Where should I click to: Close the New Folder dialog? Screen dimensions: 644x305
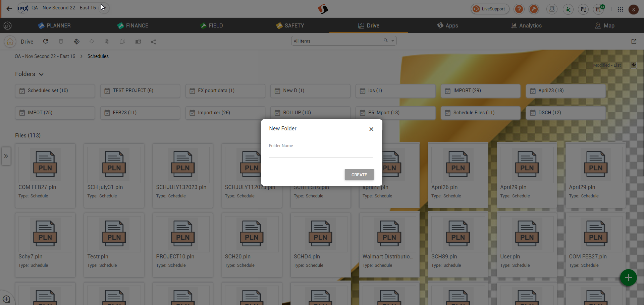pos(371,129)
